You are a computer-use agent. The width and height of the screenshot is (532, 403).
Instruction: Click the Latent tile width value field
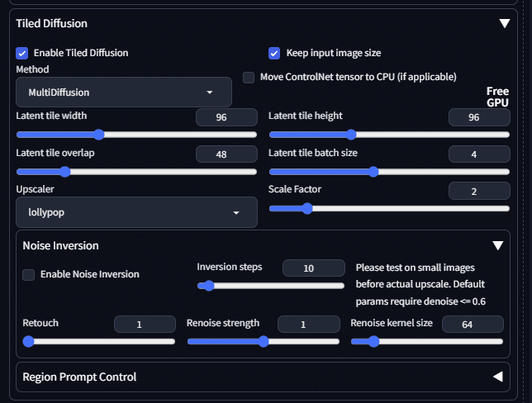tap(226, 117)
